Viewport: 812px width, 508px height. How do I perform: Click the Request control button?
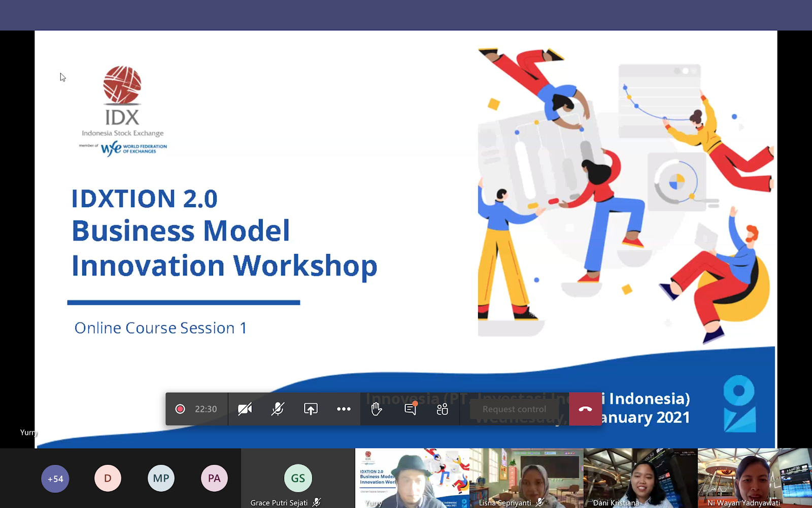pos(514,409)
